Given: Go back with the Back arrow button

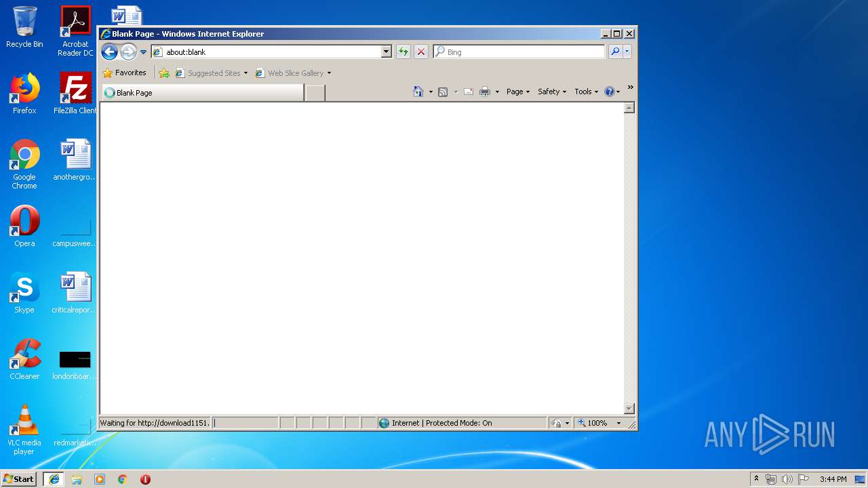Looking at the screenshot, I should click(109, 52).
